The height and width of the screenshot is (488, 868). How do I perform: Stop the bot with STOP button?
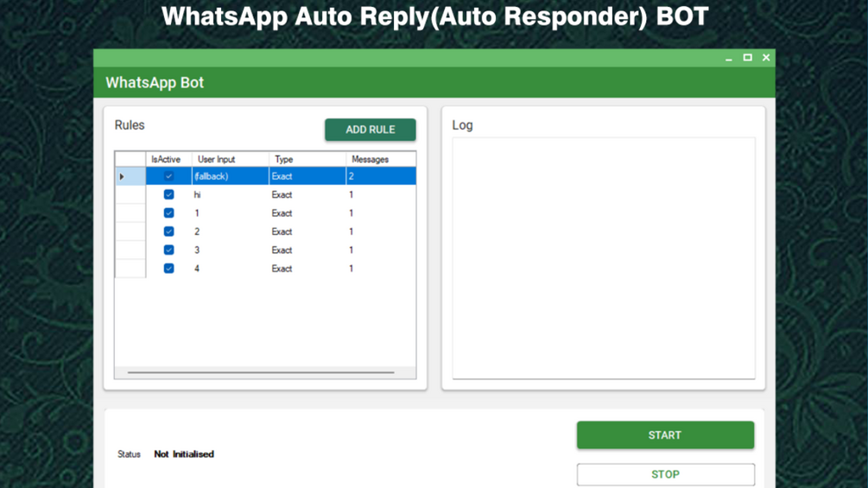click(665, 474)
